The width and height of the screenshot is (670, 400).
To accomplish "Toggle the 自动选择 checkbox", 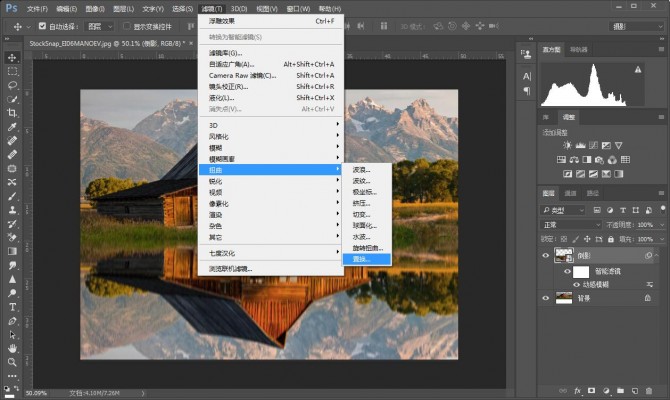I will pos(41,26).
